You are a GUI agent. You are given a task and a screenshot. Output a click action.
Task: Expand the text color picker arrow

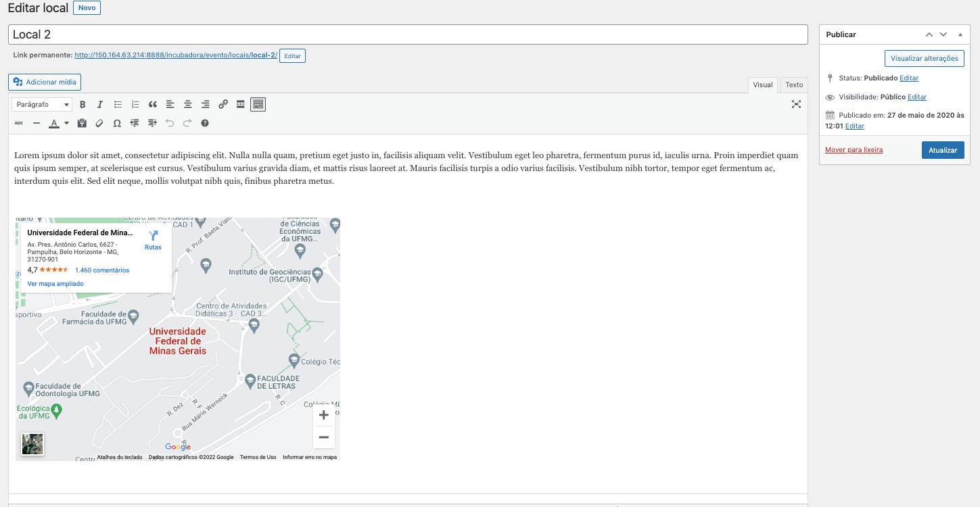tap(66, 123)
